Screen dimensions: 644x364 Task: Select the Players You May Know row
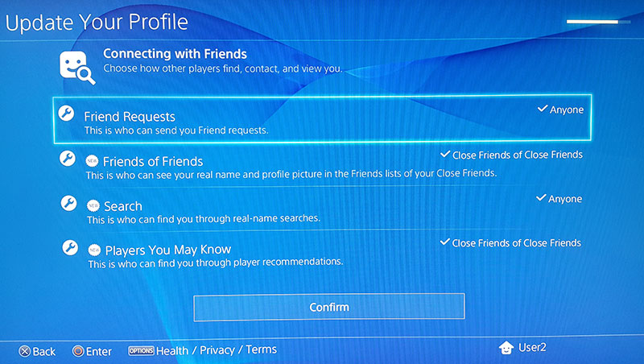[x=322, y=254]
